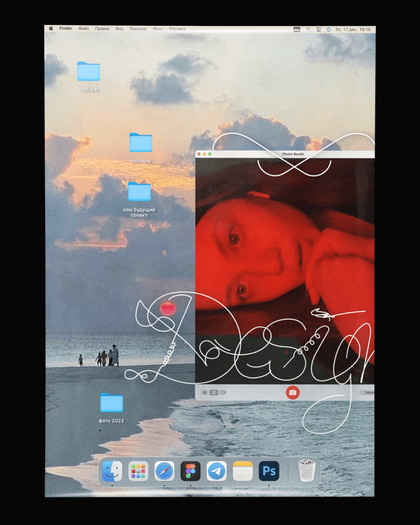The image size is (420, 525).
Task: Open the Файл menu
Action: [84, 29]
